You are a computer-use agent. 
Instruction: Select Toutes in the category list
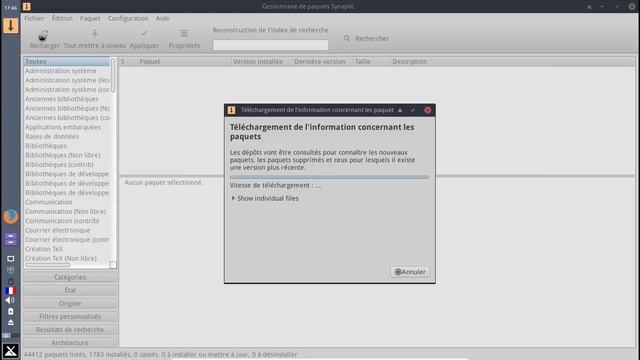67,62
